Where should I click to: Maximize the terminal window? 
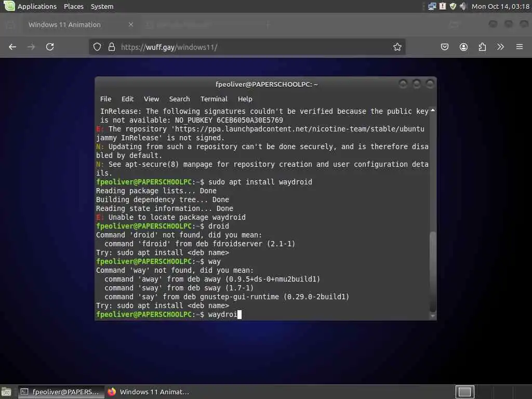tap(417, 84)
